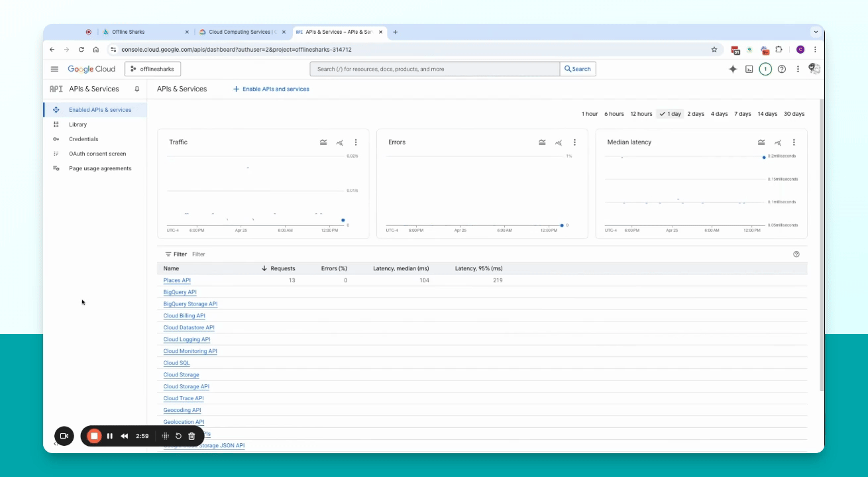
Task: Open OAuth consent screen sidebar item
Action: 95,154
